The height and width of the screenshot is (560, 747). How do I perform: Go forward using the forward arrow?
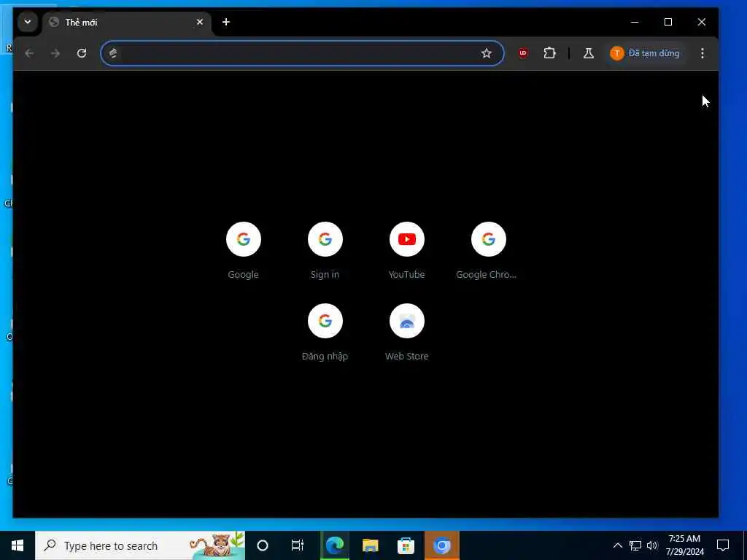click(x=55, y=52)
